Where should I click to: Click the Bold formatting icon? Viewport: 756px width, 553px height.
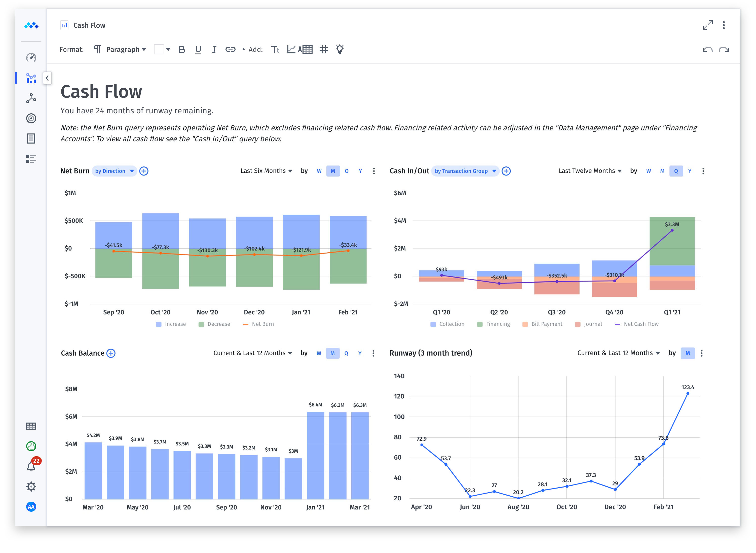tap(182, 50)
